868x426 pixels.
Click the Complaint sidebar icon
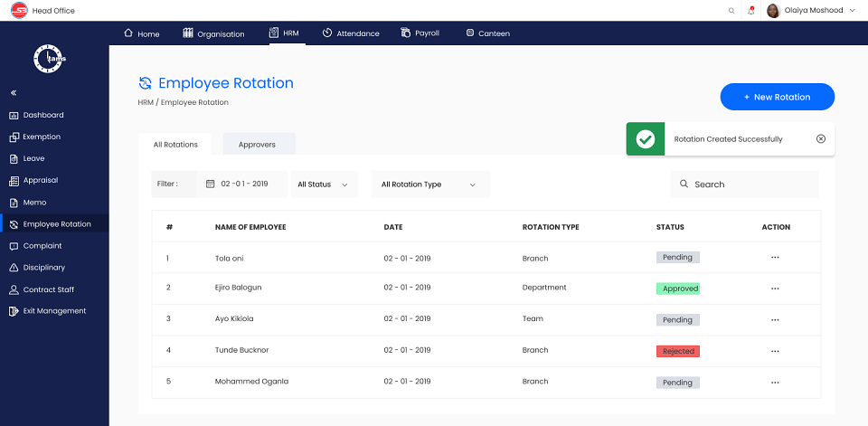(14, 246)
